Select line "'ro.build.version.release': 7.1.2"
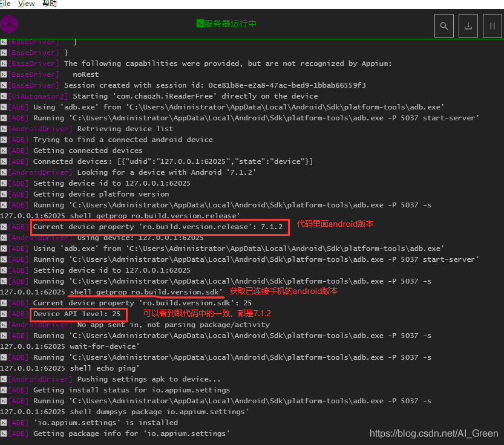Viewport: 504px width, 445px height. [x=158, y=227]
